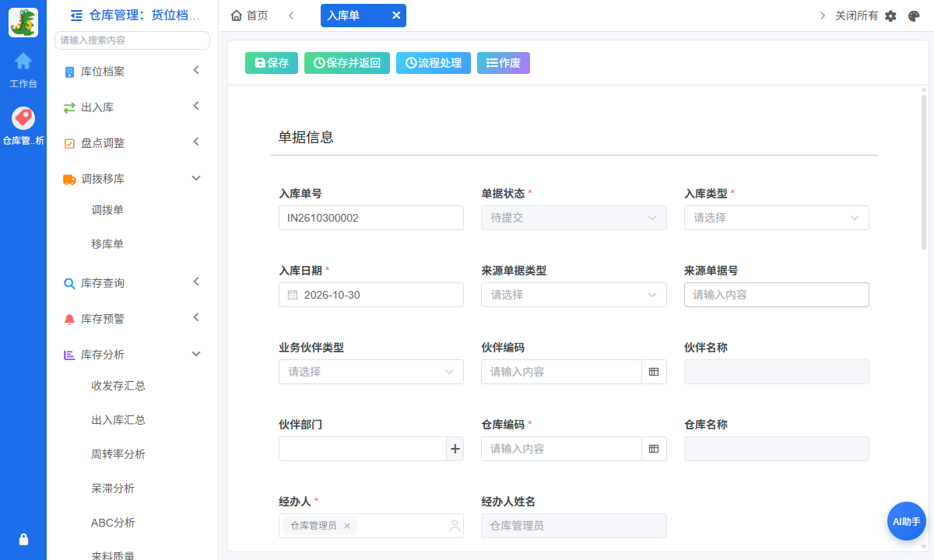Click the 流程处理 button
The image size is (934, 560).
434,63
